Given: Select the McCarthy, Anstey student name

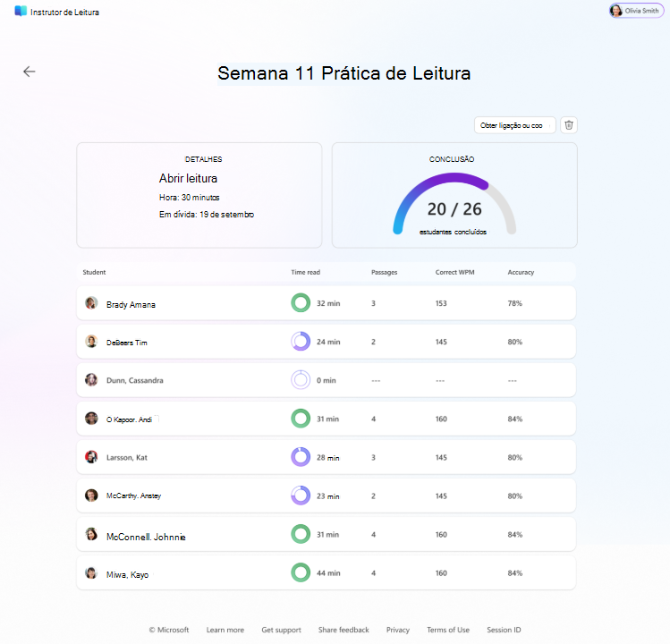Looking at the screenshot, I should 134,496.
